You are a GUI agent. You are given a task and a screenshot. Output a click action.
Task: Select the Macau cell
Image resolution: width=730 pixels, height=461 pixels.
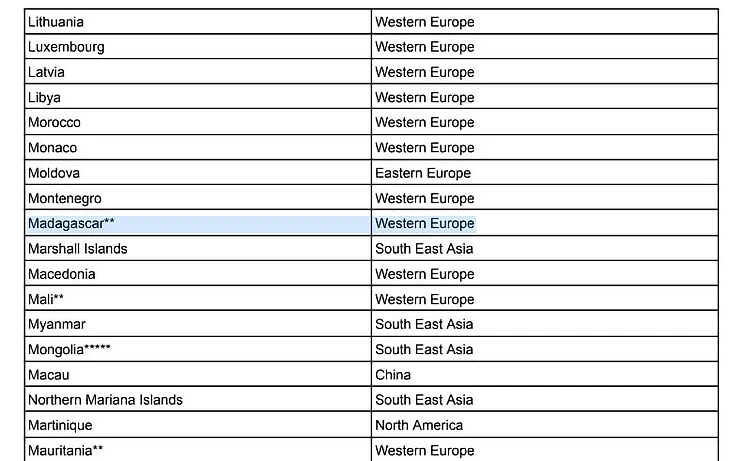point(198,374)
